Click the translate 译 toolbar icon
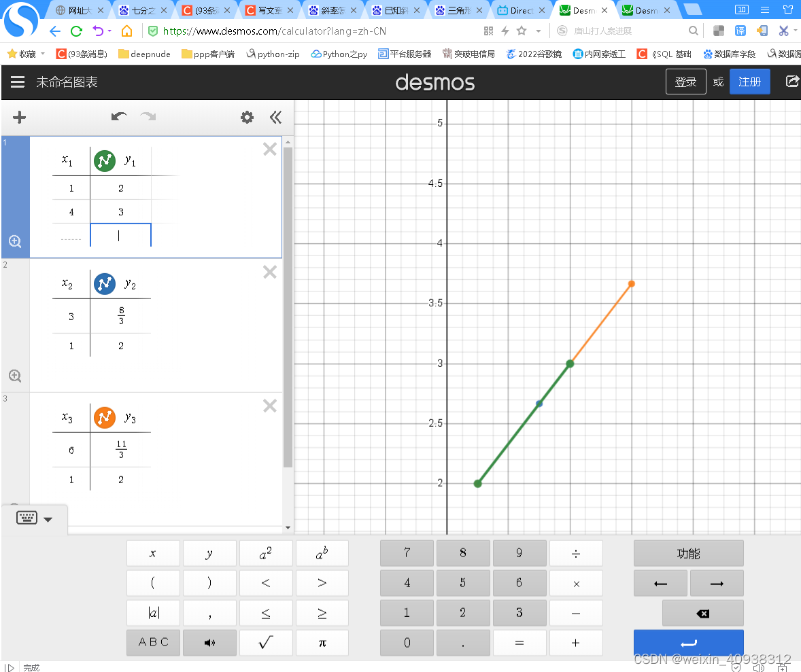Screen dimensions: 801x672 pyautogui.click(x=740, y=31)
